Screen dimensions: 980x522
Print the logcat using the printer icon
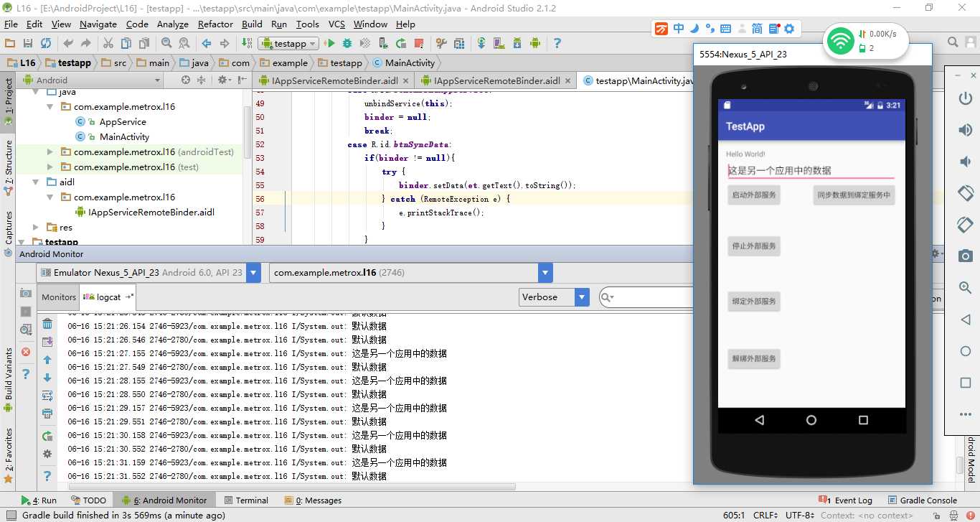[x=47, y=414]
